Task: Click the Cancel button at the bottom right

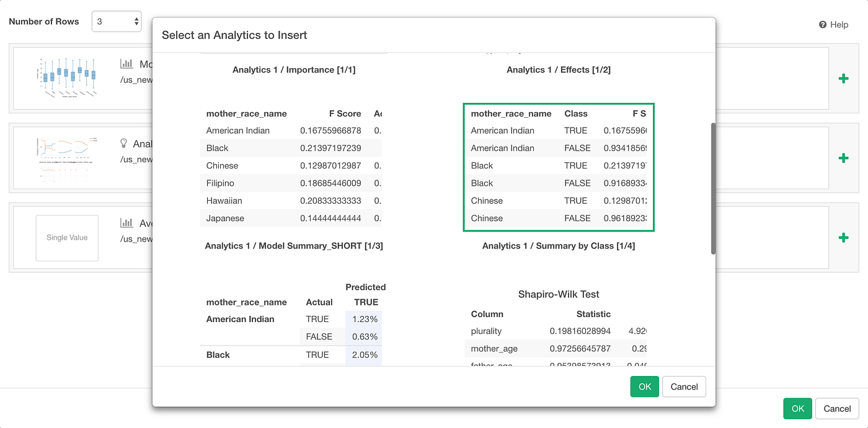Action: coord(837,408)
